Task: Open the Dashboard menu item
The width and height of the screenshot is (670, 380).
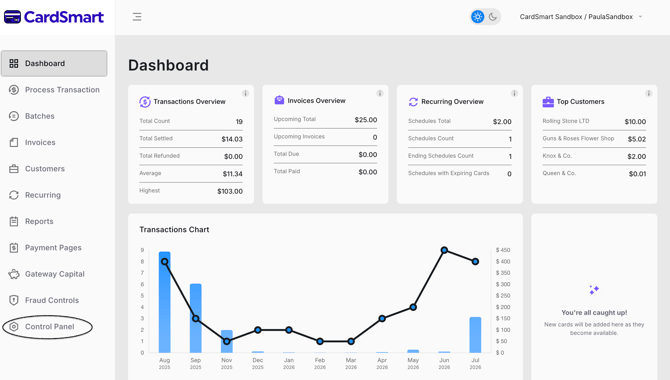Action: [x=54, y=63]
